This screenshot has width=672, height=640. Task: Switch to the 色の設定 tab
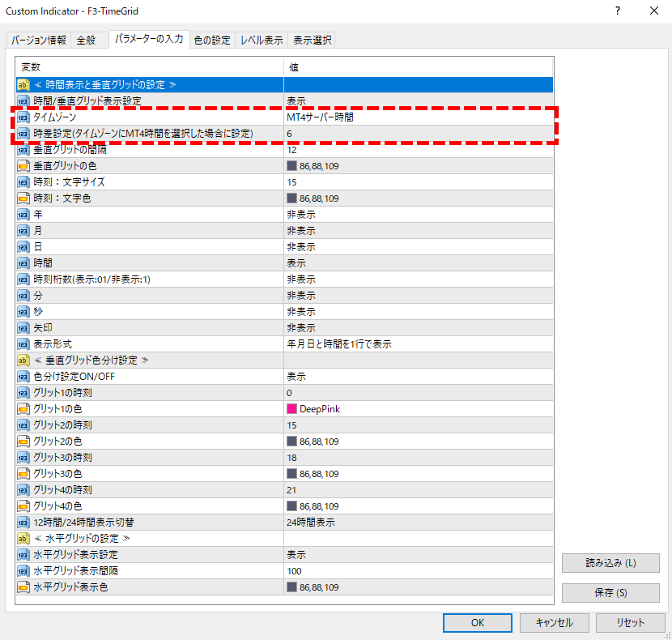pos(212,41)
